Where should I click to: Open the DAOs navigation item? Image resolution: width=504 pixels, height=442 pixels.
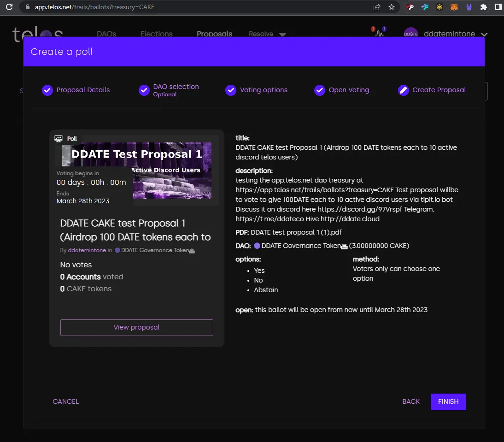106,34
